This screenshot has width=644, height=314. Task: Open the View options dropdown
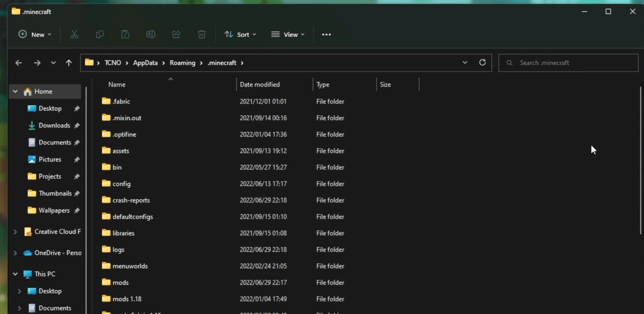[x=288, y=35]
